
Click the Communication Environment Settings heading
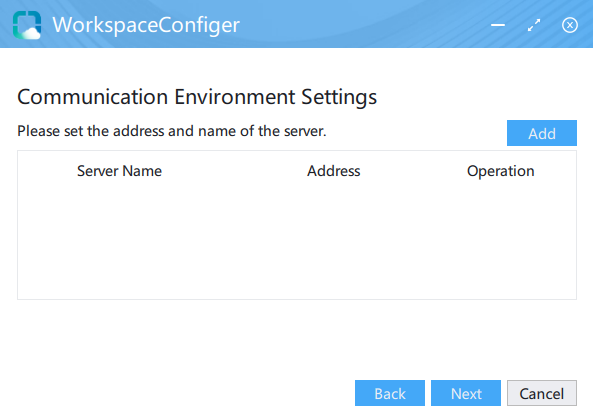pos(197,97)
